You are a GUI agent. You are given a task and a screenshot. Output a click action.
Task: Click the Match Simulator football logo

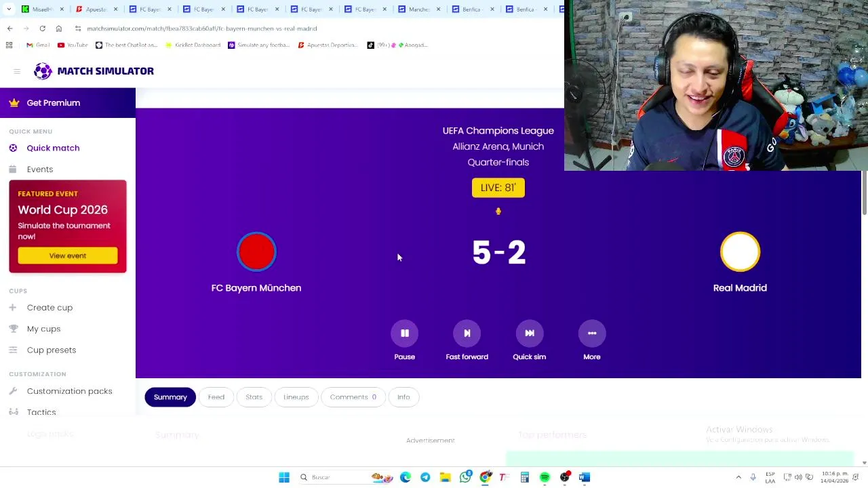(x=43, y=71)
